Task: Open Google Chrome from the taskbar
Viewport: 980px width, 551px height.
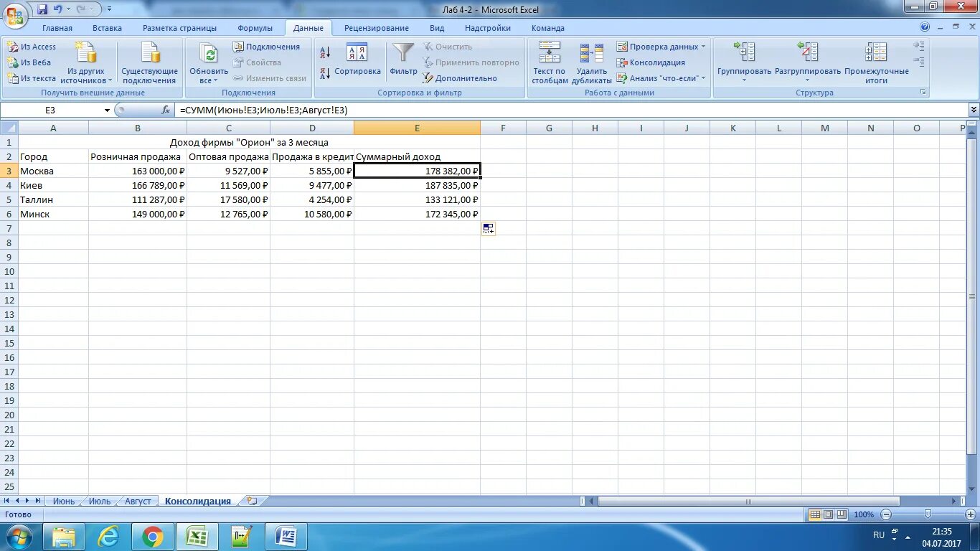Action: [152, 537]
